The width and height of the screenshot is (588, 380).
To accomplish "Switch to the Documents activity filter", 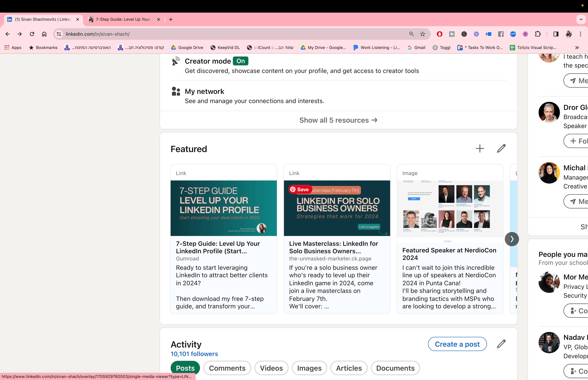I will pos(395,368).
